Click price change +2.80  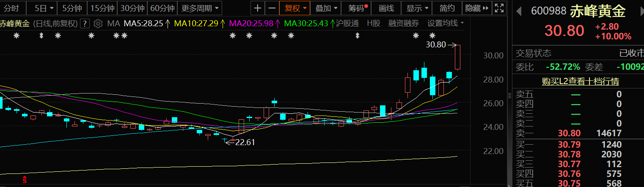pos(607,27)
